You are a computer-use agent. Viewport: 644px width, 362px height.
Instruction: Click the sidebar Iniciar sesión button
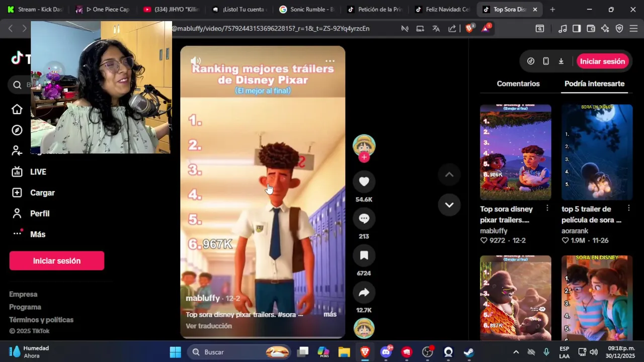pos(57,261)
